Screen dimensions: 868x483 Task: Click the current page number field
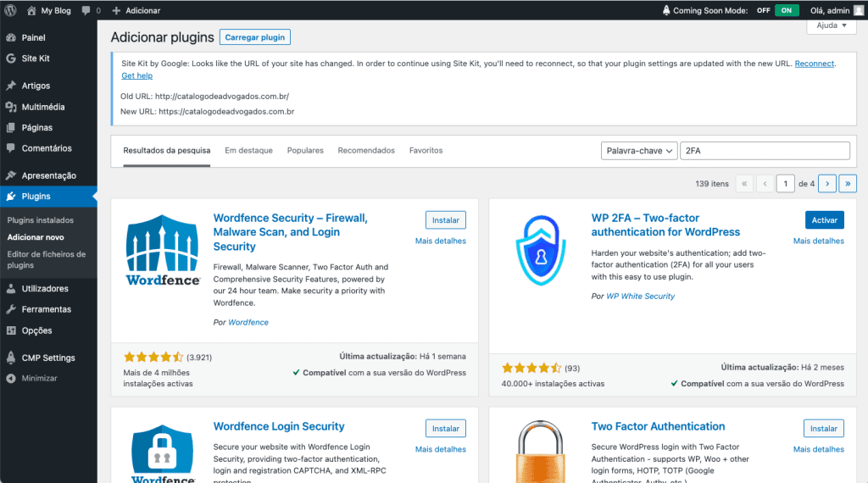(x=786, y=184)
